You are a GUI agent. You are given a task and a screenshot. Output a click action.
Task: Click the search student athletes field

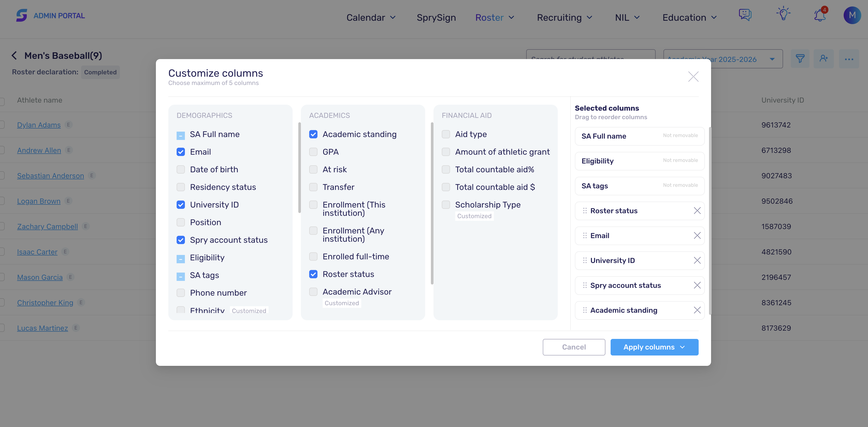(x=590, y=55)
